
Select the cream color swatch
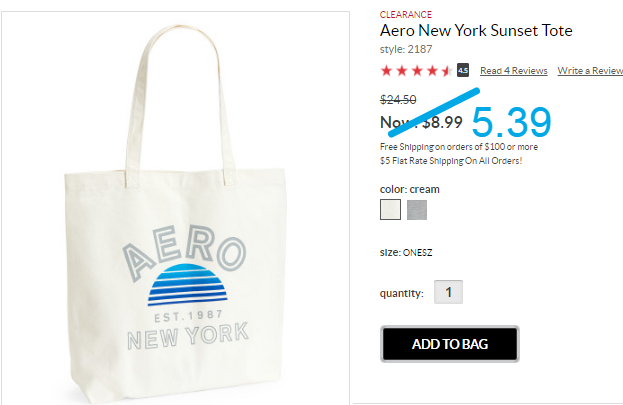(390, 209)
